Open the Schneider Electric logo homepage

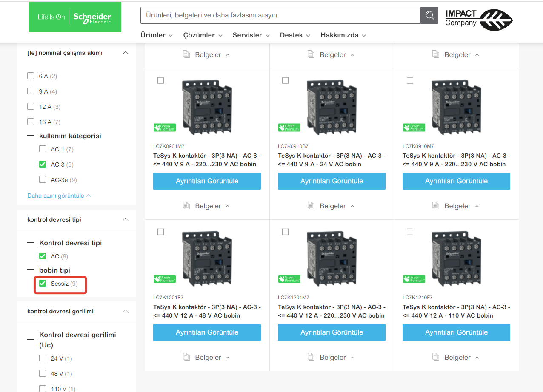[x=75, y=17]
